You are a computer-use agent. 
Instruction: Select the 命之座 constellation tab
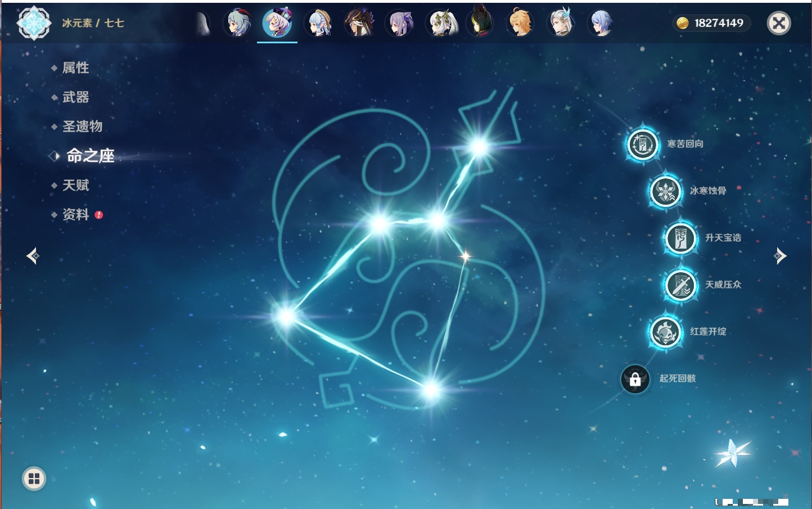(x=90, y=156)
